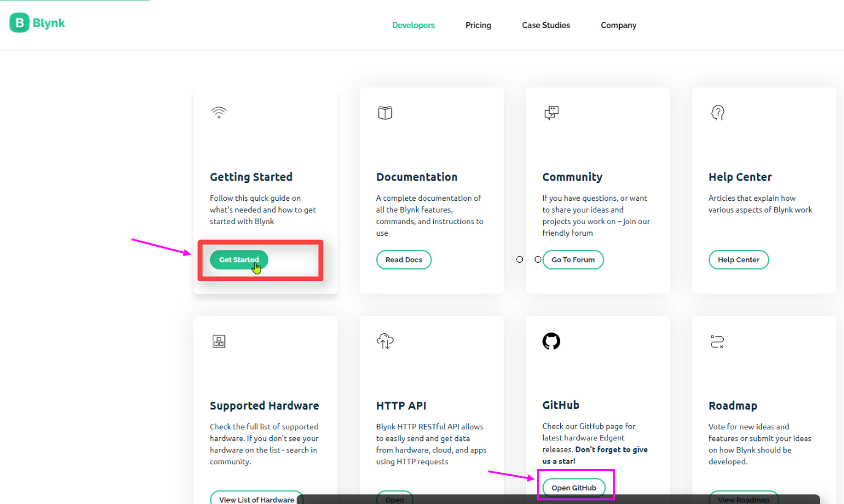Open the Company menu item

tap(618, 25)
